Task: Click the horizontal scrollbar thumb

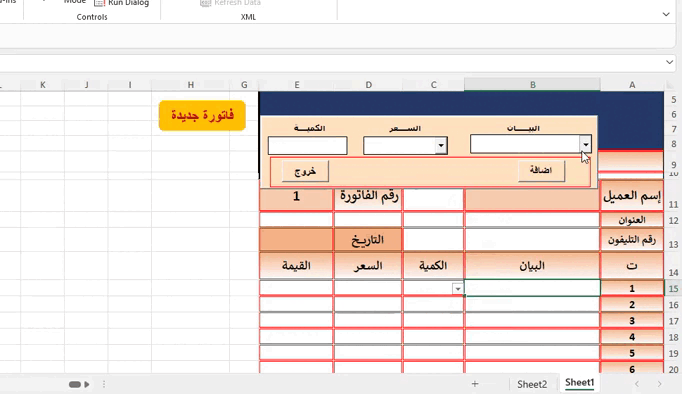Action: pos(75,384)
